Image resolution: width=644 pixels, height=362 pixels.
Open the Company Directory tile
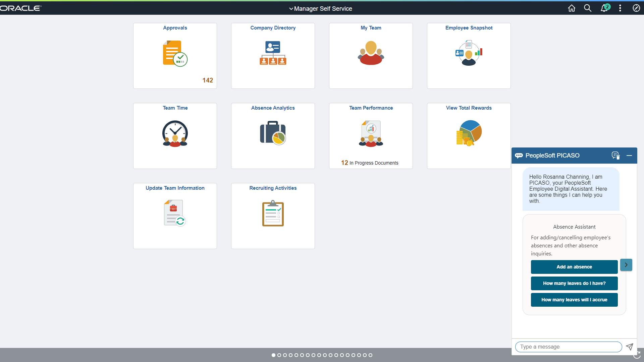[x=273, y=55]
